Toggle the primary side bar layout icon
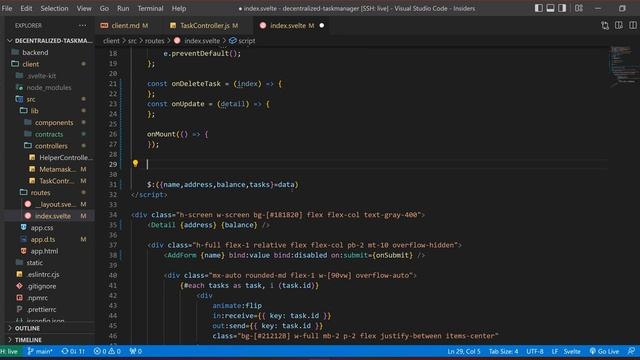 coord(539,8)
